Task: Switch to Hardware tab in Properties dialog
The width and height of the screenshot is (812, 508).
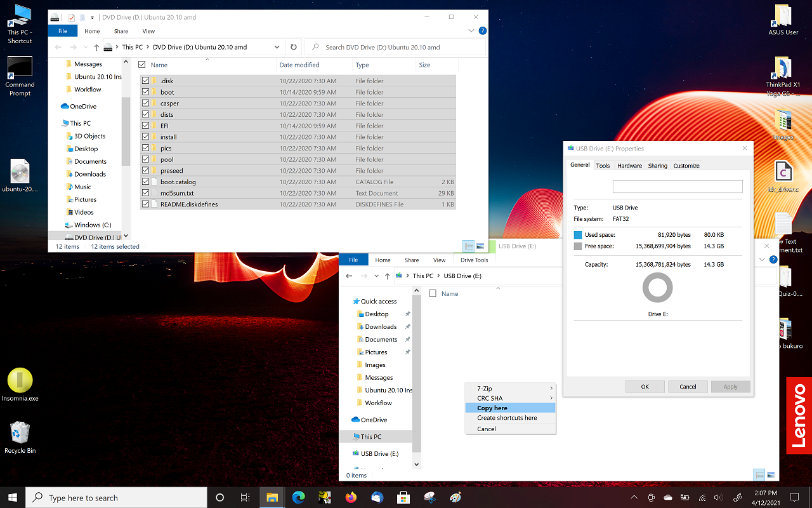Action: coord(629,166)
